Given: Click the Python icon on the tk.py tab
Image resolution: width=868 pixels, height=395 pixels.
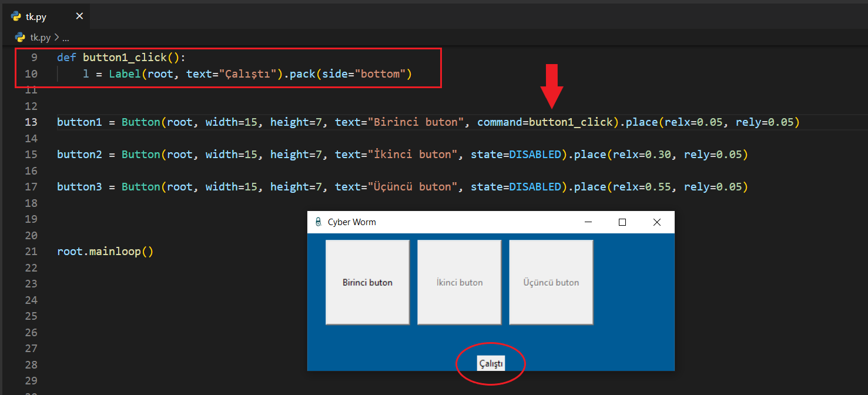Looking at the screenshot, I should coord(16,16).
